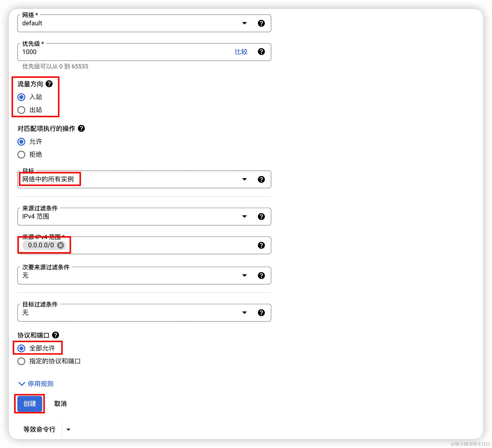
Task: Open the 流量方向 help tooltip icon
Action: pyautogui.click(x=50, y=84)
